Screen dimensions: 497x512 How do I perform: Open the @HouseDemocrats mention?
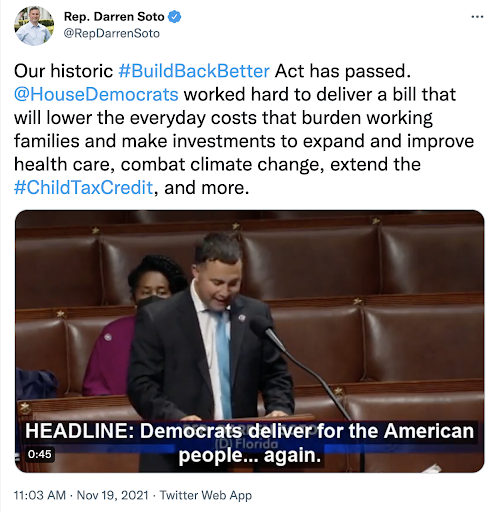(x=96, y=94)
